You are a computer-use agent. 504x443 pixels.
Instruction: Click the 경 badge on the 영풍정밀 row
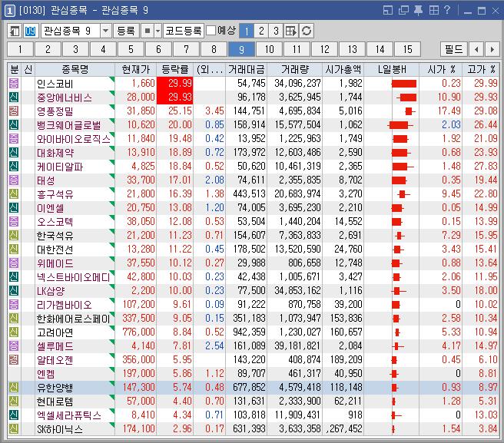[x=14, y=111]
